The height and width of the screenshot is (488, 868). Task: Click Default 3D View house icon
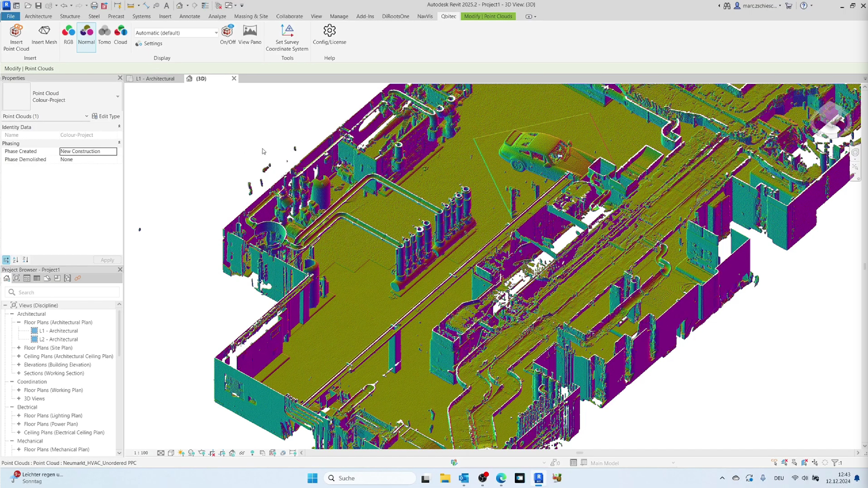coord(179,5)
